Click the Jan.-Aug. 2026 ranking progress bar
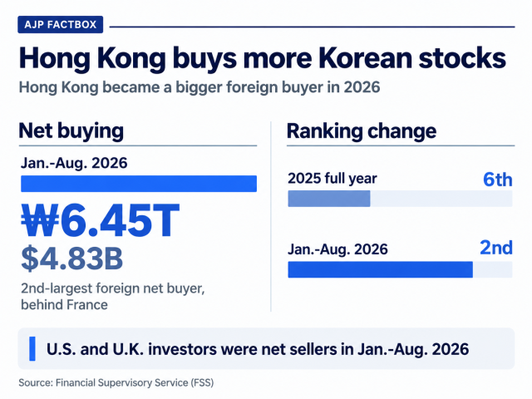The height and width of the screenshot is (399, 532). pos(400,269)
